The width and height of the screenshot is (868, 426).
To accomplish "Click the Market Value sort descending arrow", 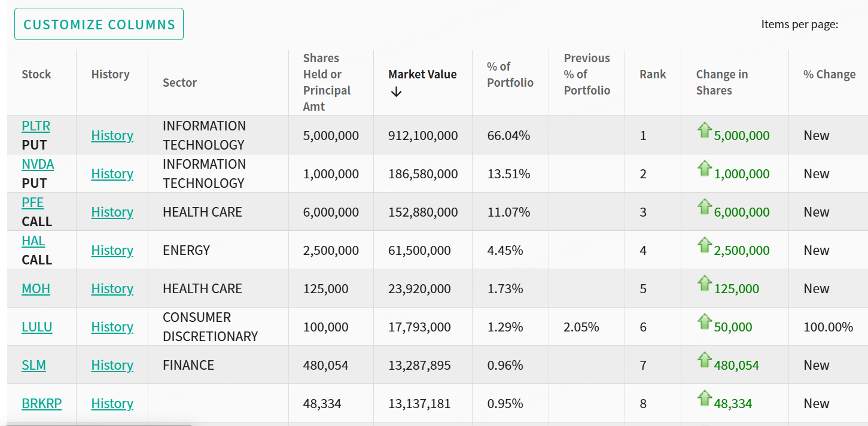I will 396,92.
